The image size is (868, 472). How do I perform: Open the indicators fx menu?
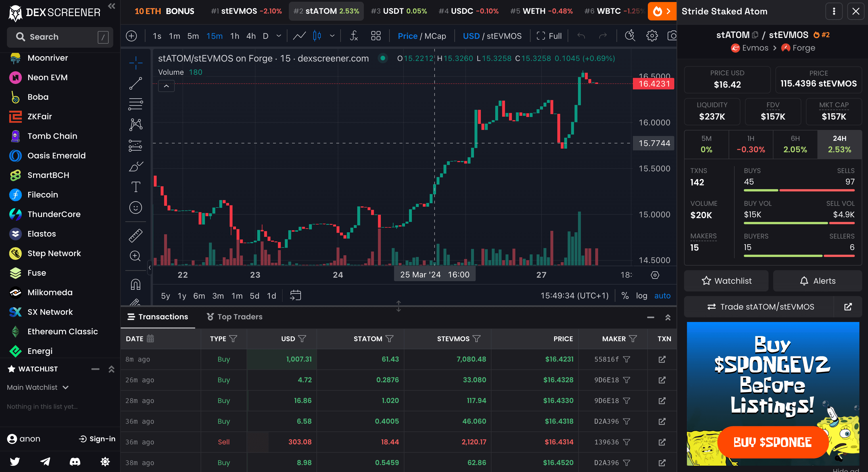[354, 36]
